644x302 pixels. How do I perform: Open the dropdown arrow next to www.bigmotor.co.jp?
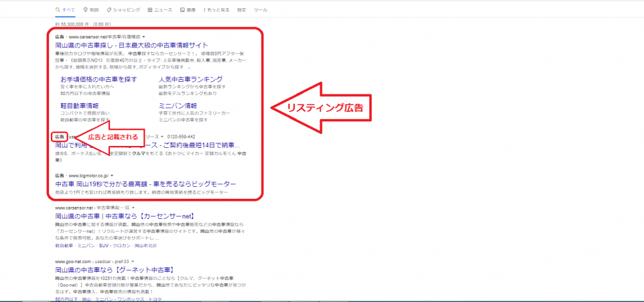(112, 176)
